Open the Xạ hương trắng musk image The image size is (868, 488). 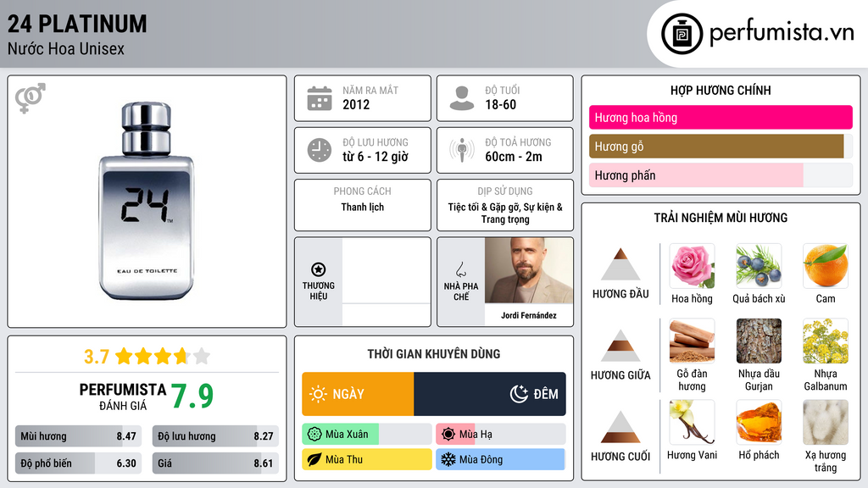826,422
